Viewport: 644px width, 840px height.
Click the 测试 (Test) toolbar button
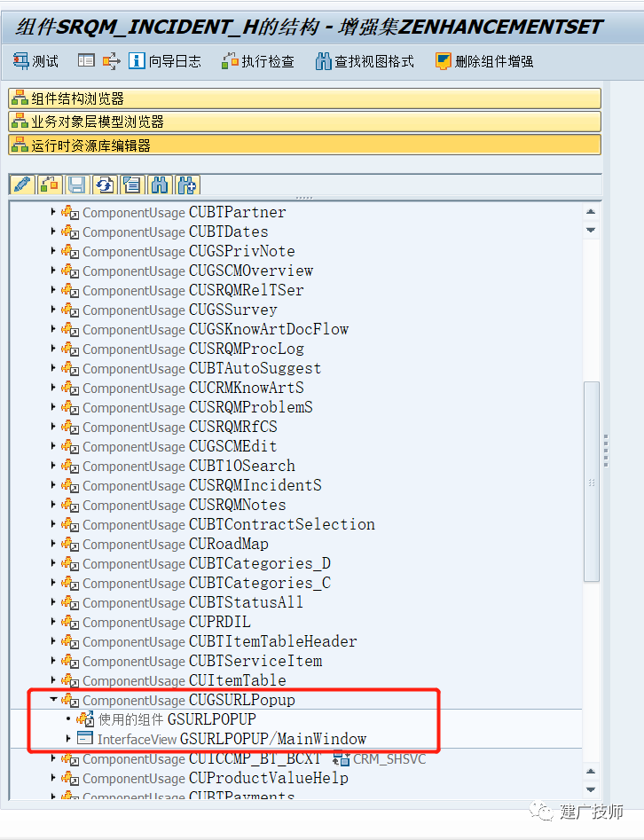point(35,61)
